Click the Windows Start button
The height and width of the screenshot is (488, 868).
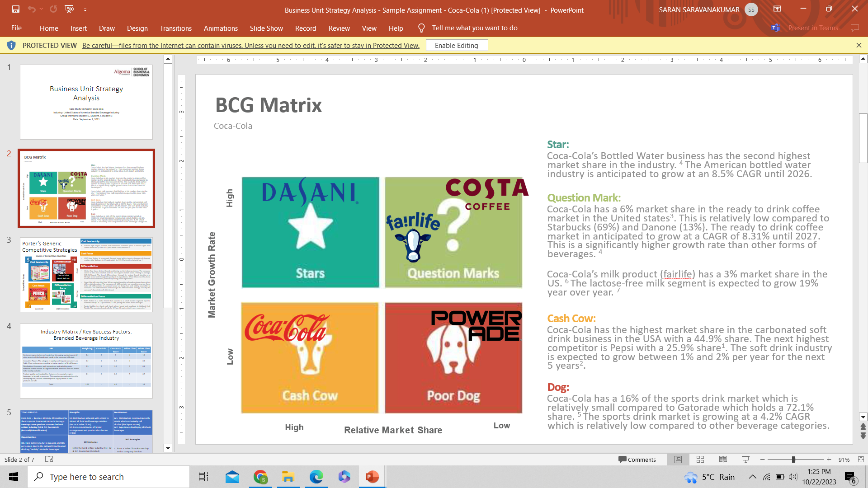point(14,477)
